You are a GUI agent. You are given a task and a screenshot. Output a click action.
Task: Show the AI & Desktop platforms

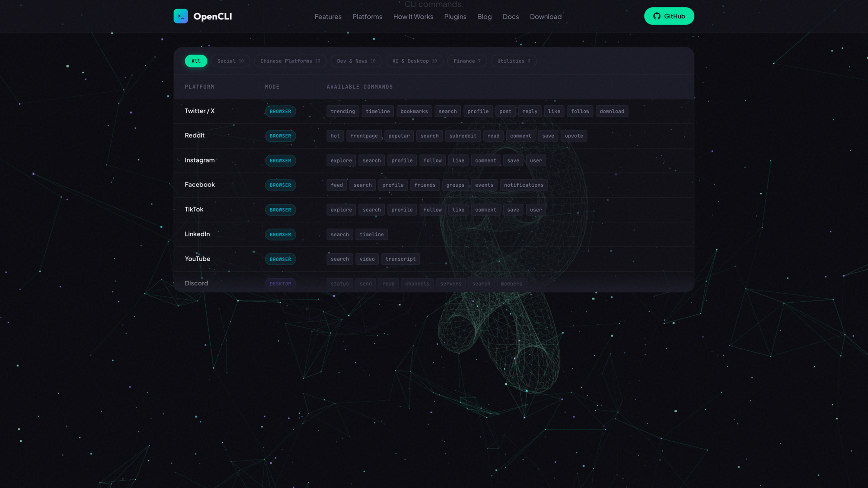pos(415,61)
